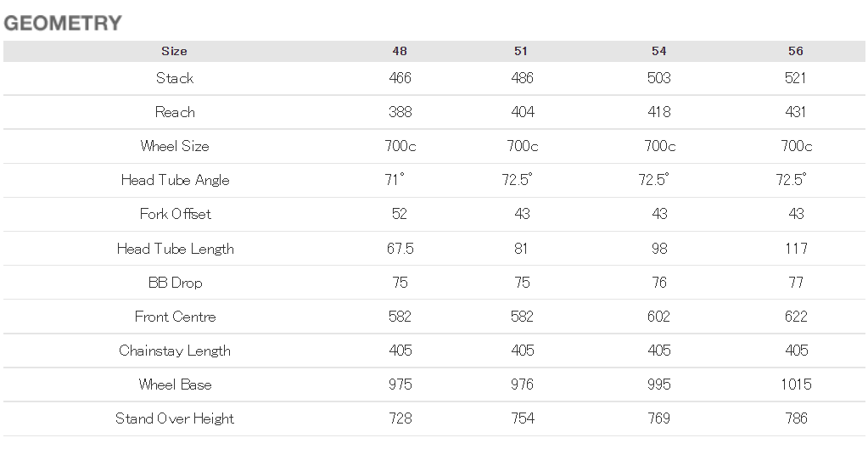Click the BB Drop row label

[x=175, y=283]
